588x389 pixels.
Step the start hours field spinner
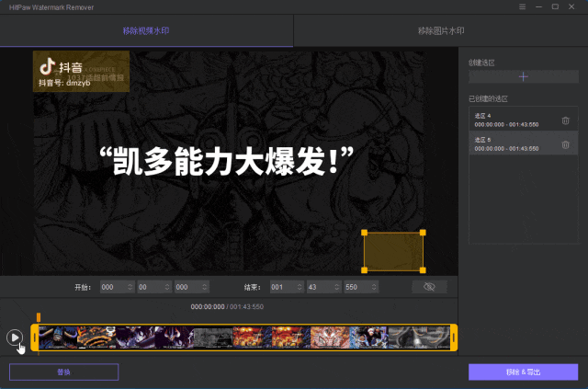pyautogui.click(x=130, y=287)
